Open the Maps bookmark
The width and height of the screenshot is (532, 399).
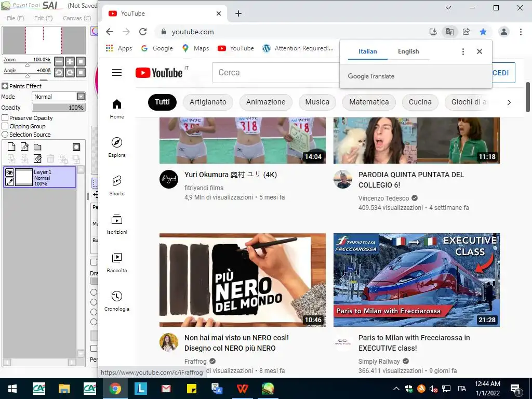coord(195,48)
